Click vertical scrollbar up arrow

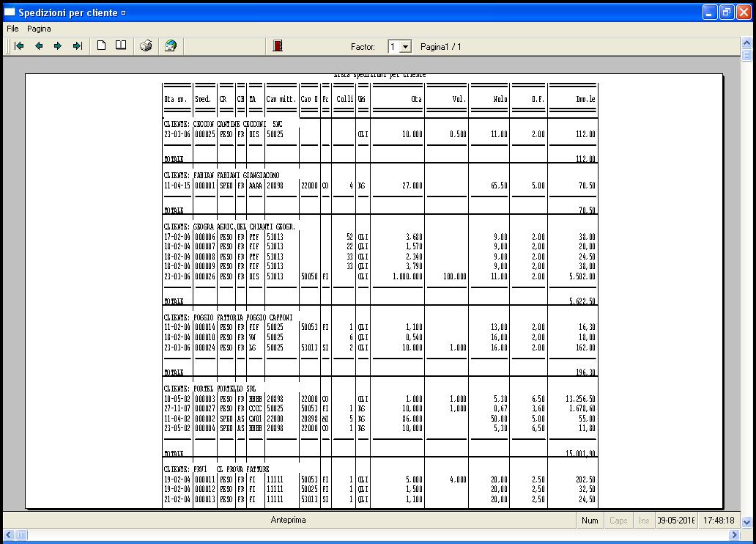click(x=746, y=43)
